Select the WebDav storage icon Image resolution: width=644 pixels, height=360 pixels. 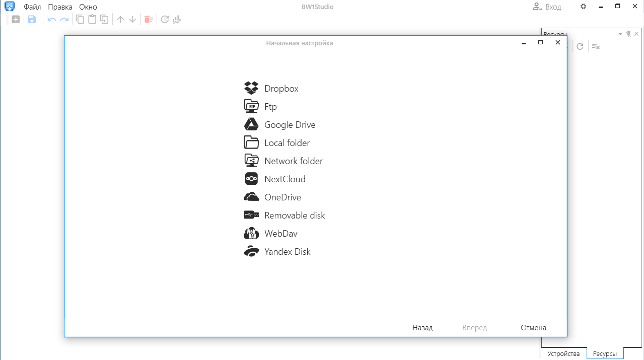click(251, 233)
